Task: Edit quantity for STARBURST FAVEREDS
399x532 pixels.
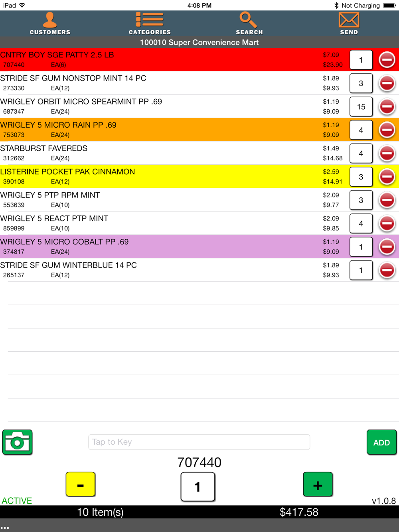Action: [x=361, y=154]
